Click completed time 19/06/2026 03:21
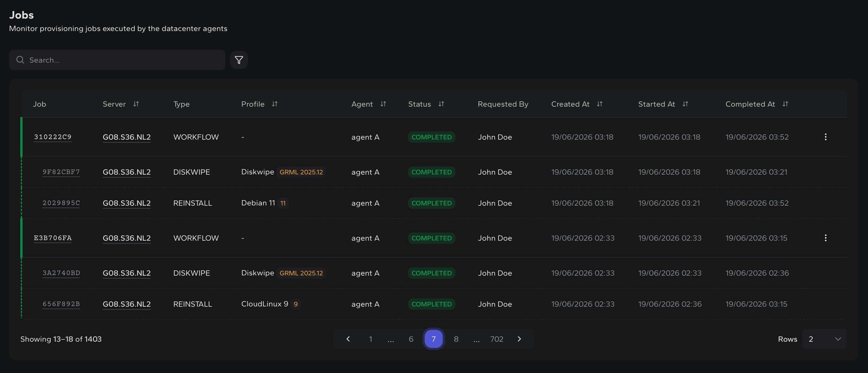 pos(756,172)
